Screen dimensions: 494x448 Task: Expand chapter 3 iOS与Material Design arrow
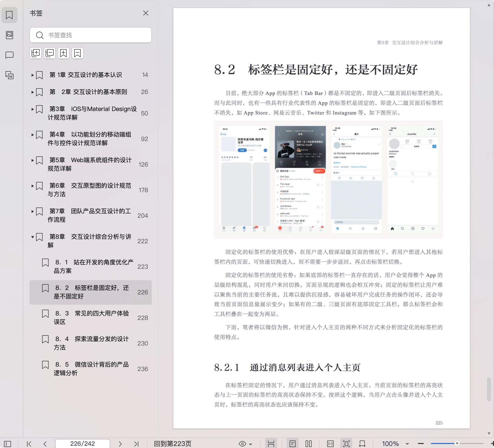pos(33,109)
